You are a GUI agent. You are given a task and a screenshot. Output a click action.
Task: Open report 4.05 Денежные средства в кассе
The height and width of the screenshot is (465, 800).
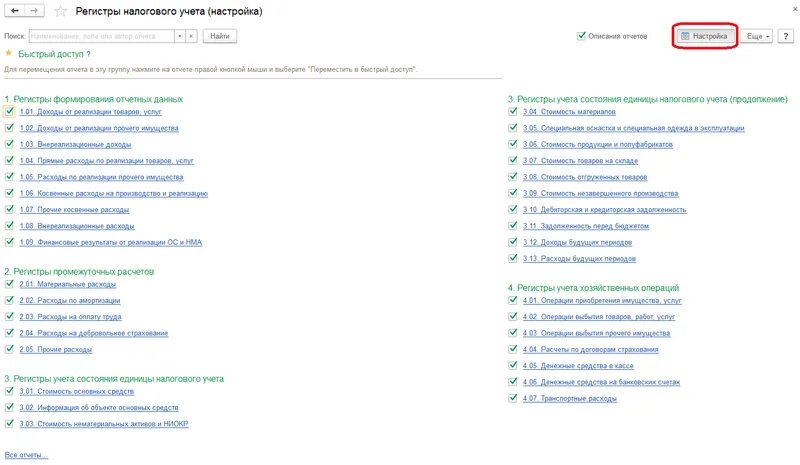click(x=578, y=366)
